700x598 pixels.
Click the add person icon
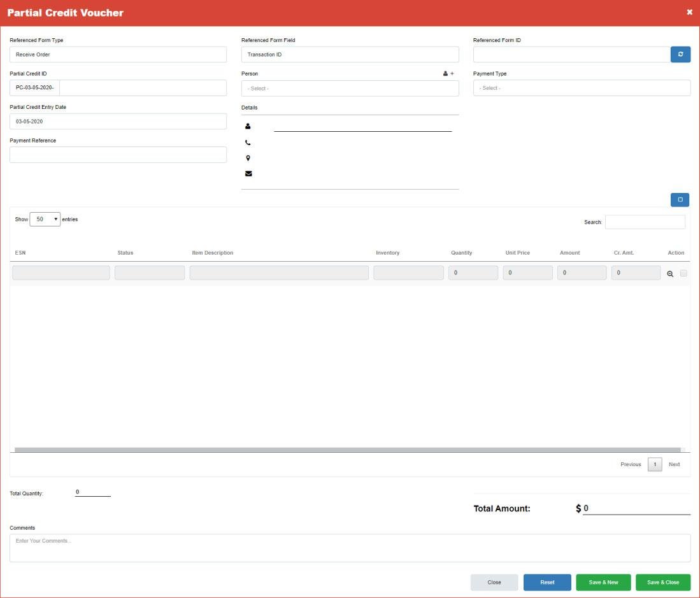448,74
